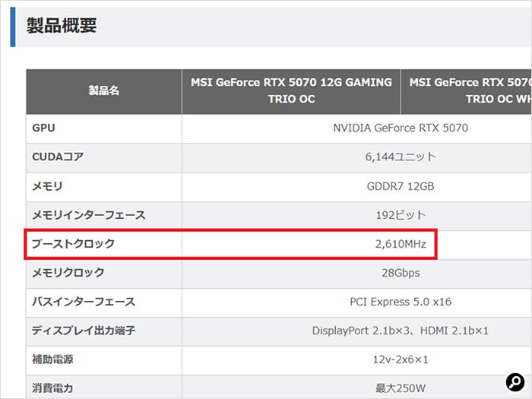Click the magnifier zoom icon
532x399 pixels.
point(515,382)
